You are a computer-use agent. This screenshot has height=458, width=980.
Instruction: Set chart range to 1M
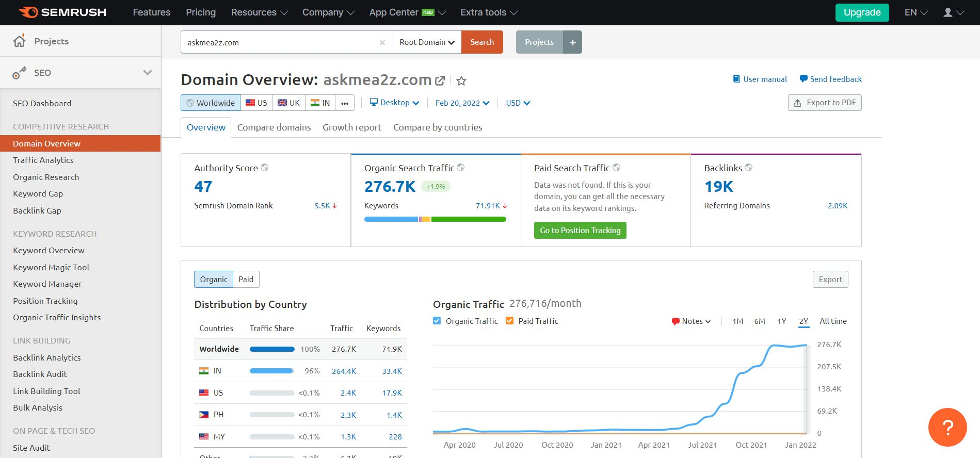tap(738, 321)
